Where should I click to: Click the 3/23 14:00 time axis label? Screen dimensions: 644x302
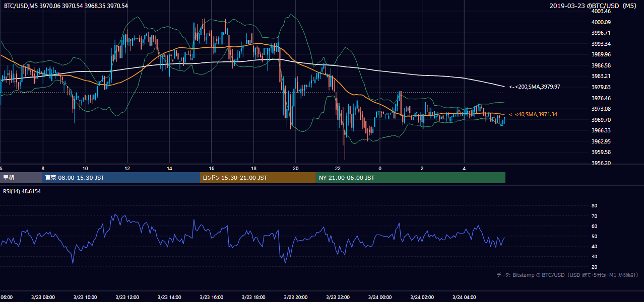tap(169, 297)
